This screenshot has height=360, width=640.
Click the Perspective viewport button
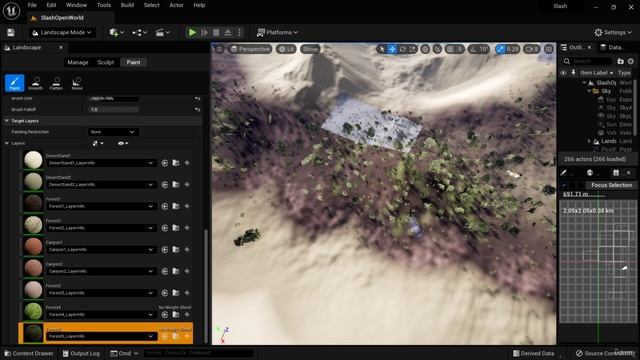pyautogui.click(x=250, y=49)
